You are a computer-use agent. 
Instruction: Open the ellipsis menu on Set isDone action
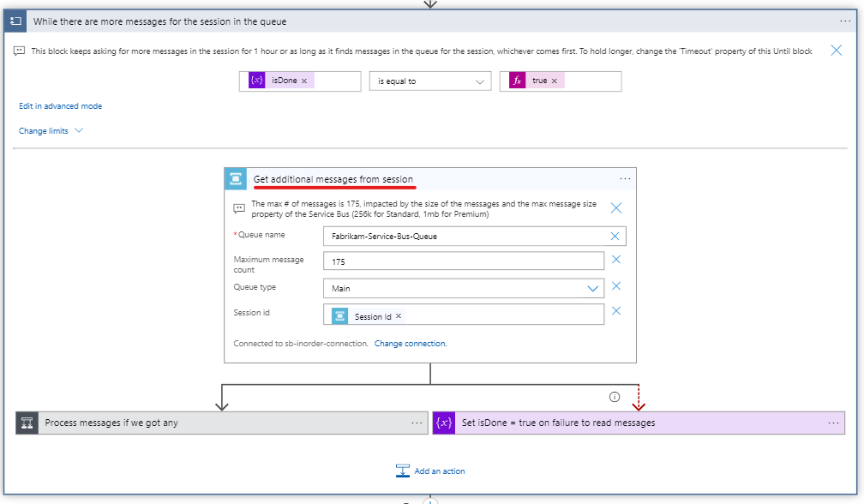(x=832, y=423)
